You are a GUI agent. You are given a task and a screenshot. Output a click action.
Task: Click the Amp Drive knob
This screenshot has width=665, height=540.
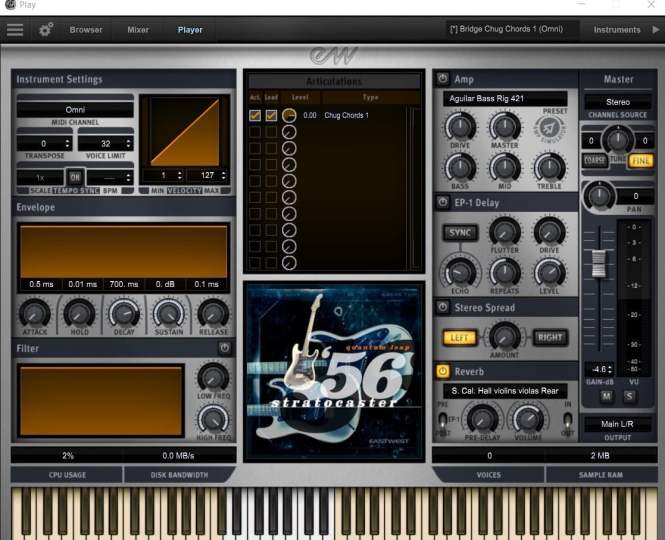(460, 126)
